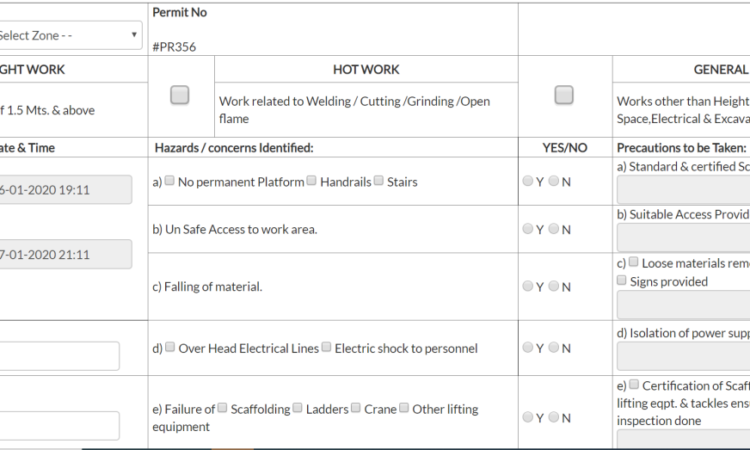The width and height of the screenshot is (750, 450).
Task: Check the Hot Work checkbox
Action: [180, 95]
